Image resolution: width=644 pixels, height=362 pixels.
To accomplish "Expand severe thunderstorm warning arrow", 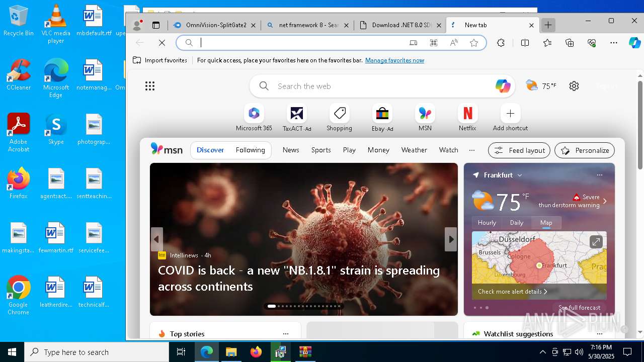I will coord(605,201).
